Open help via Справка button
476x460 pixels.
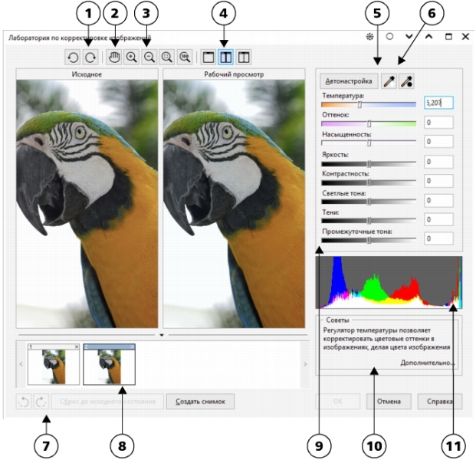(x=440, y=401)
